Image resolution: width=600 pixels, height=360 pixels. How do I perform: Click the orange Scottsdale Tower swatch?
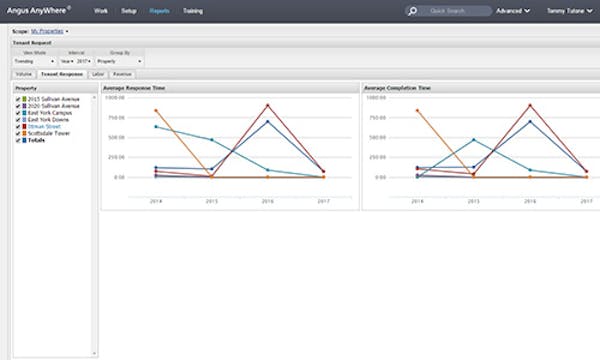click(24, 134)
